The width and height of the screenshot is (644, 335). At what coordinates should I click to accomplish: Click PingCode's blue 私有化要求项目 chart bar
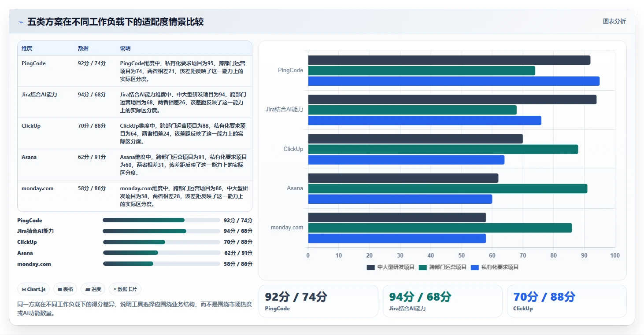coord(454,81)
